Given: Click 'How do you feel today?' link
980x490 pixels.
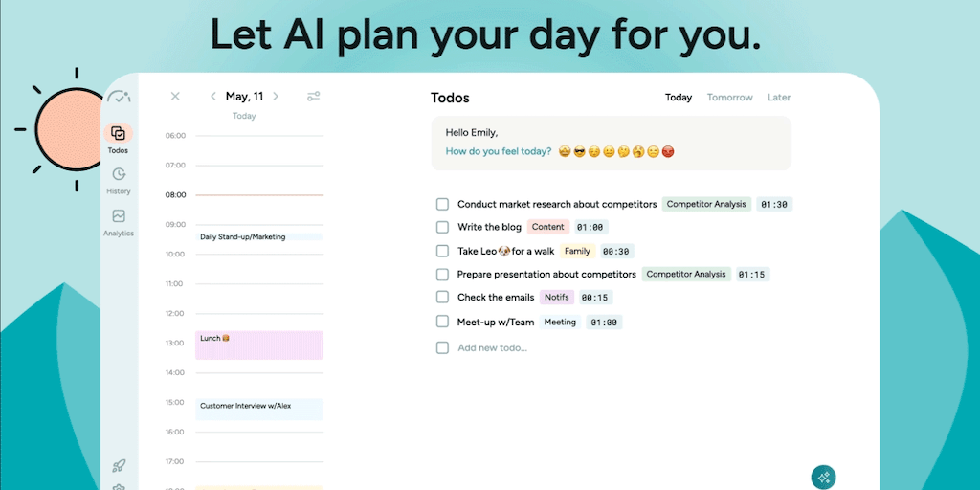Looking at the screenshot, I should click(498, 152).
